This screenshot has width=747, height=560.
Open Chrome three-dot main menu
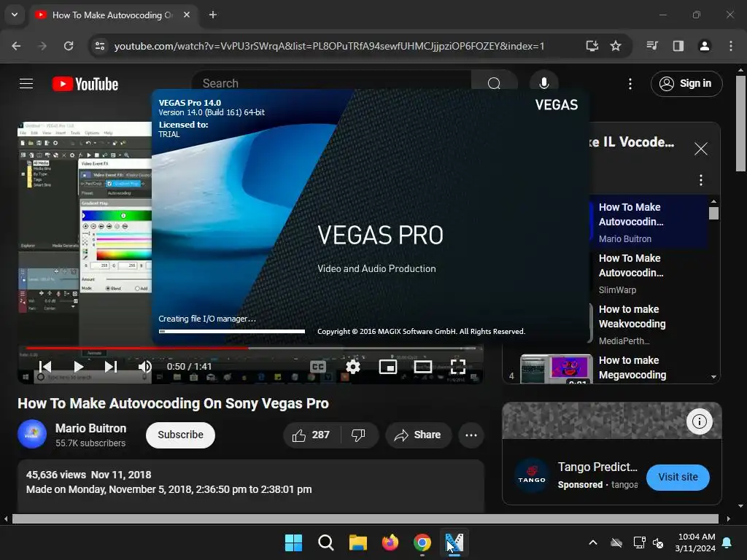click(x=731, y=46)
